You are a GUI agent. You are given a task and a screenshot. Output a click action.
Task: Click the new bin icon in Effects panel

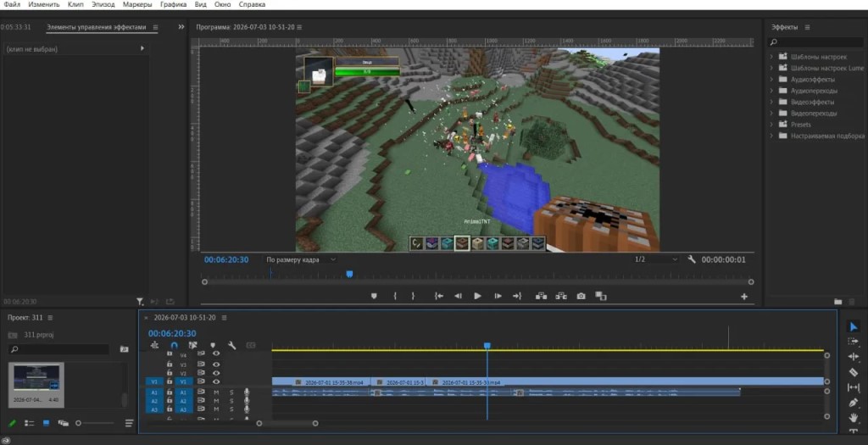point(838,302)
